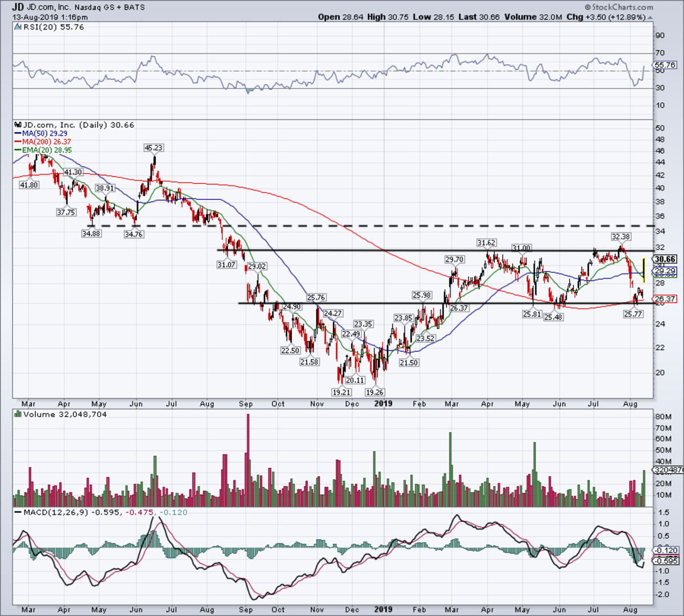This screenshot has height=616, width=684.
Task: Click the Sep month label under price chart
Action: (246, 403)
